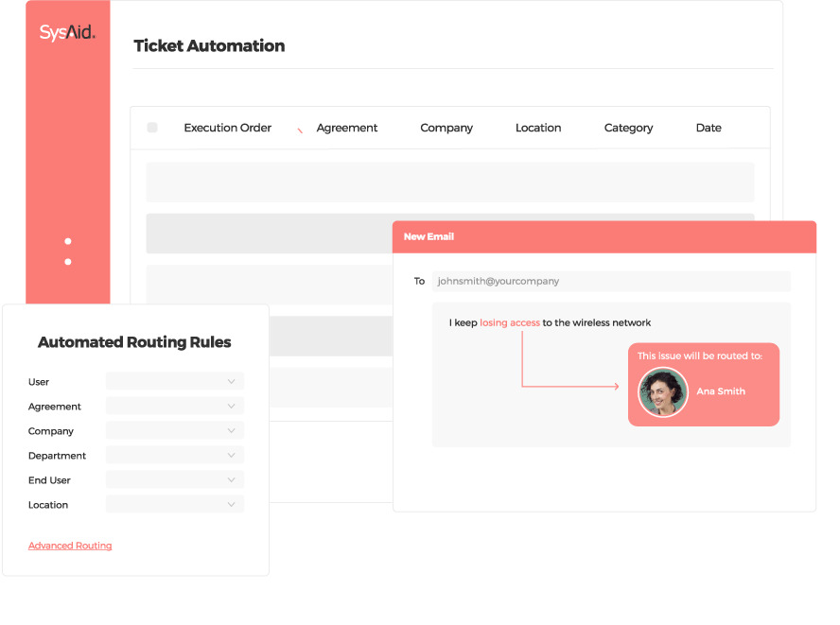Click the upper white dot in sidebar
The width and height of the screenshot is (840, 625).
pyautogui.click(x=68, y=241)
